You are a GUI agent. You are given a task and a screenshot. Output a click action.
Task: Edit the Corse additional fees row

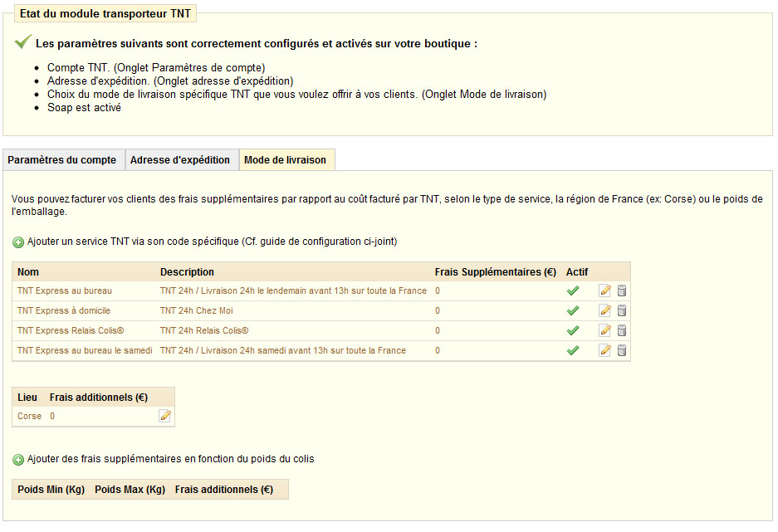[x=164, y=416]
